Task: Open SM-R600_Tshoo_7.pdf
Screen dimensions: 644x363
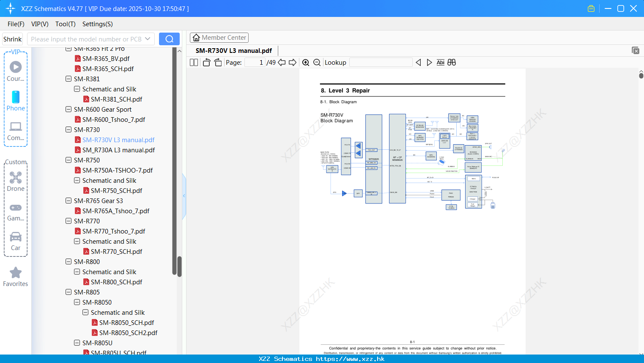Action: click(x=113, y=119)
